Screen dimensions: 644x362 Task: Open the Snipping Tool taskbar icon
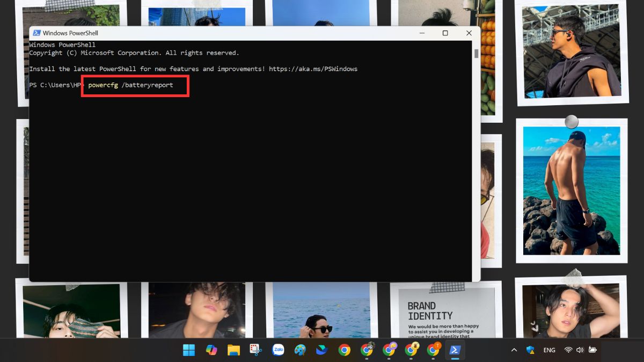[x=255, y=350]
